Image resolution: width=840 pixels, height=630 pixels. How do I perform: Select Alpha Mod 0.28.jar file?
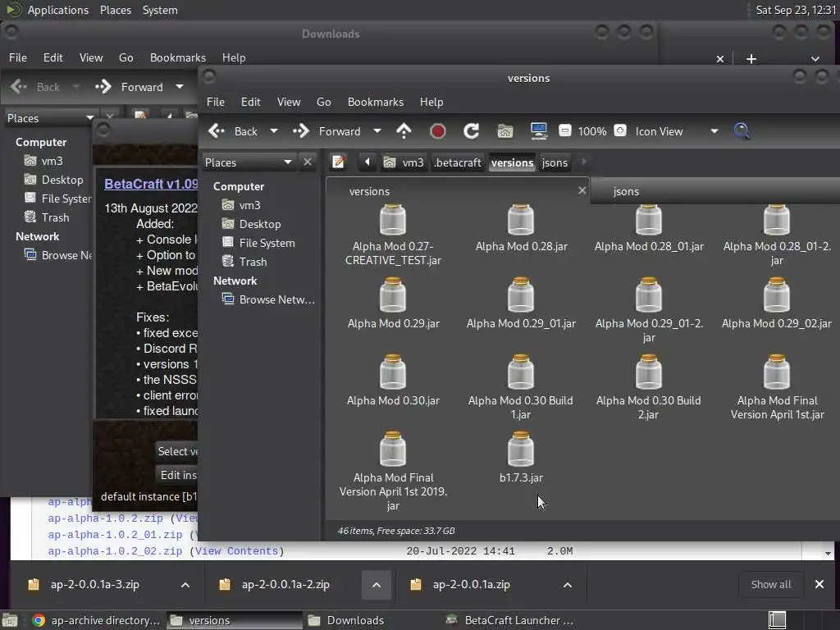[x=521, y=228]
